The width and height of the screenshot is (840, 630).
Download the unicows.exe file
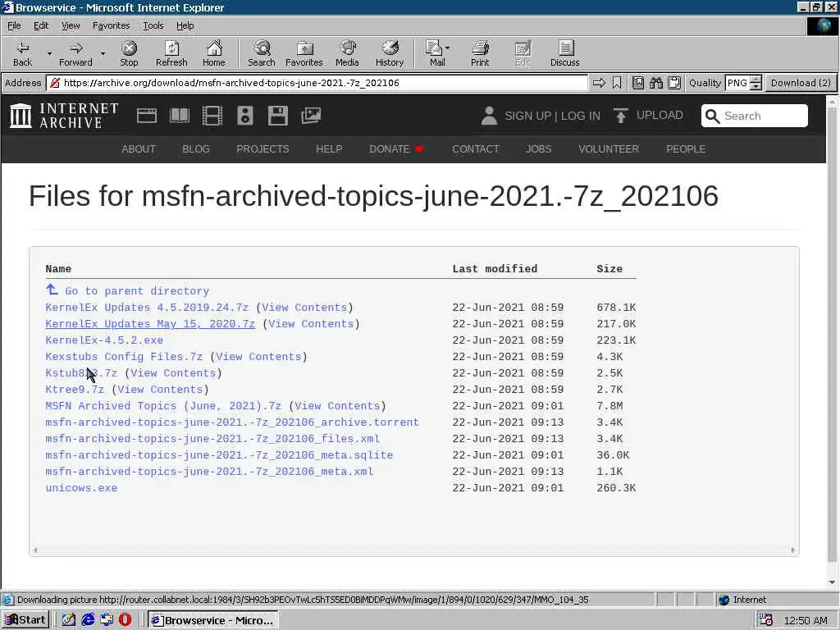point(81,488)
